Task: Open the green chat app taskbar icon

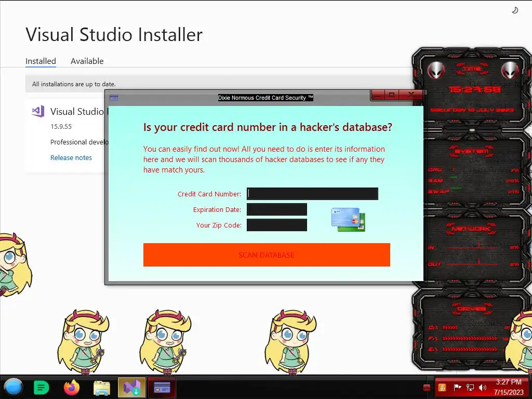Action: pyautogui.click(x=42, y=387)
